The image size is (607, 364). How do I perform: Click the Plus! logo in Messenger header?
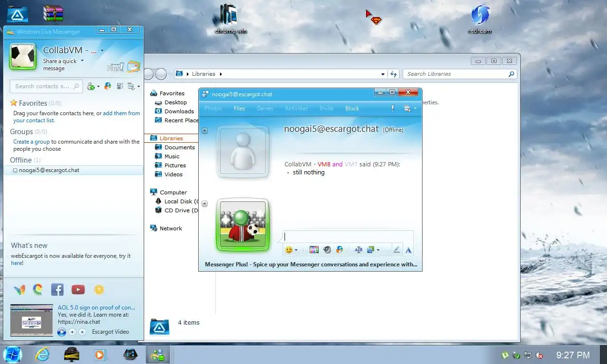click(115, 67)
